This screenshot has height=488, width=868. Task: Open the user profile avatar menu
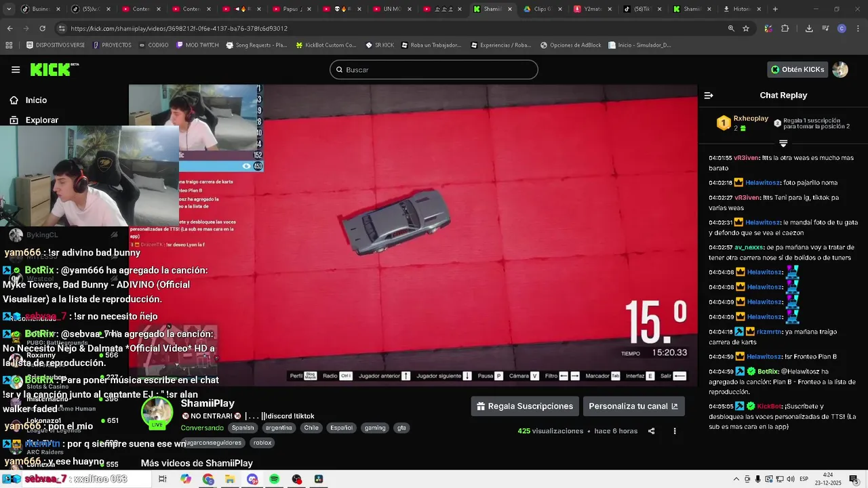click(840, 69)
